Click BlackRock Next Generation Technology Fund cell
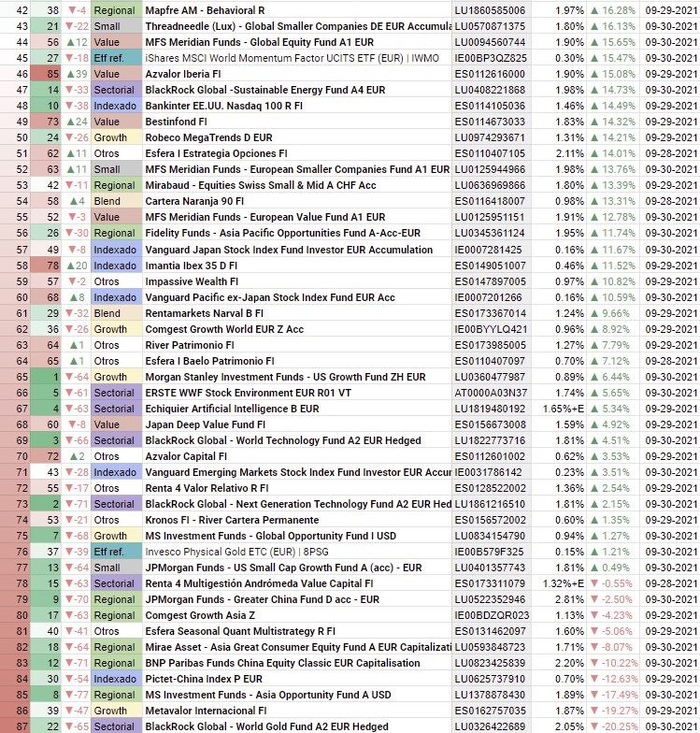 point(297,504)
